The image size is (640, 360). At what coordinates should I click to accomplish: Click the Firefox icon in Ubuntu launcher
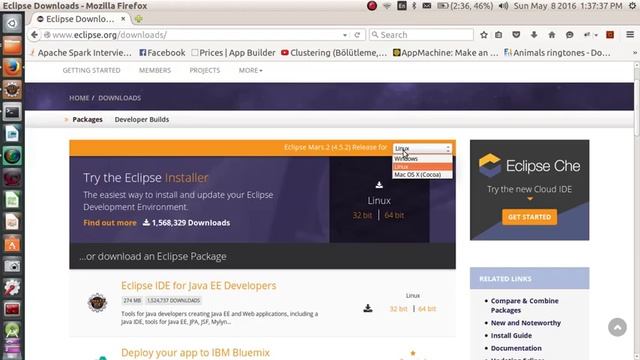12,67
